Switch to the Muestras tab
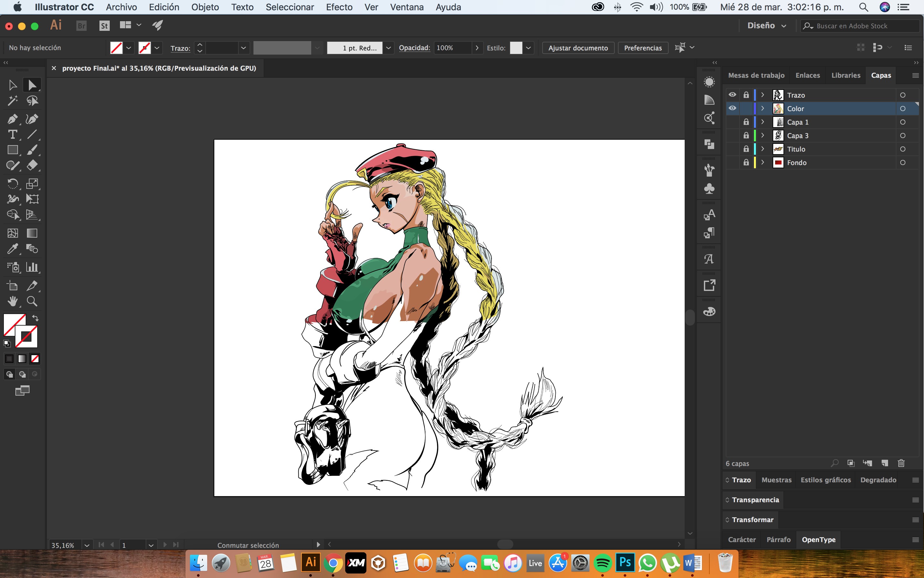 pyautogui.click(x=776, y=480)
